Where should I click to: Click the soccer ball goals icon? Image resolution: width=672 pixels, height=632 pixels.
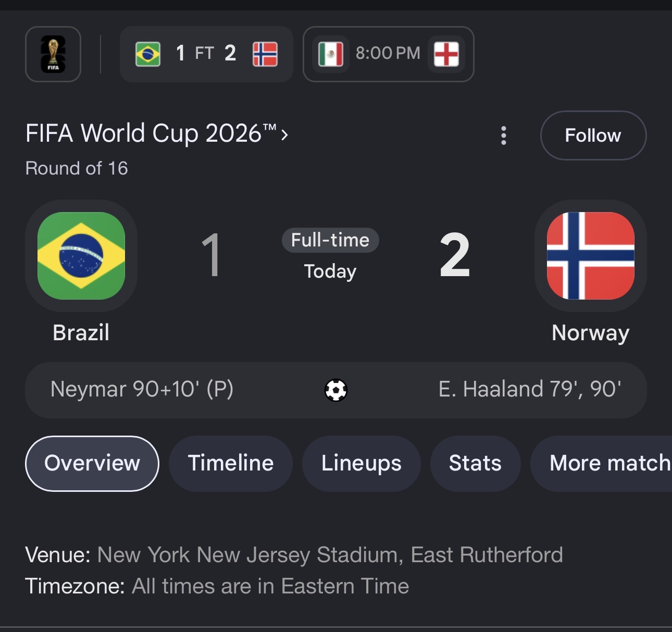click(x=336, y=390)
